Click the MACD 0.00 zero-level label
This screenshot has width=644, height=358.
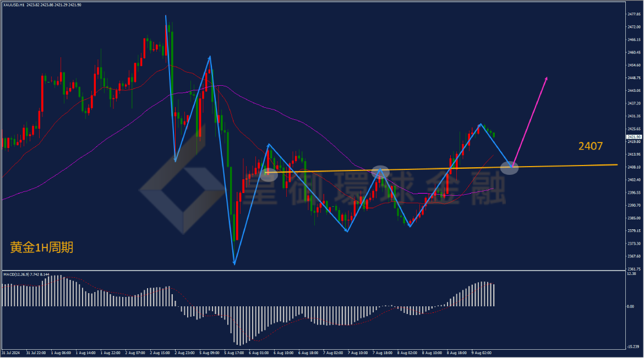(x=630, y=306)
